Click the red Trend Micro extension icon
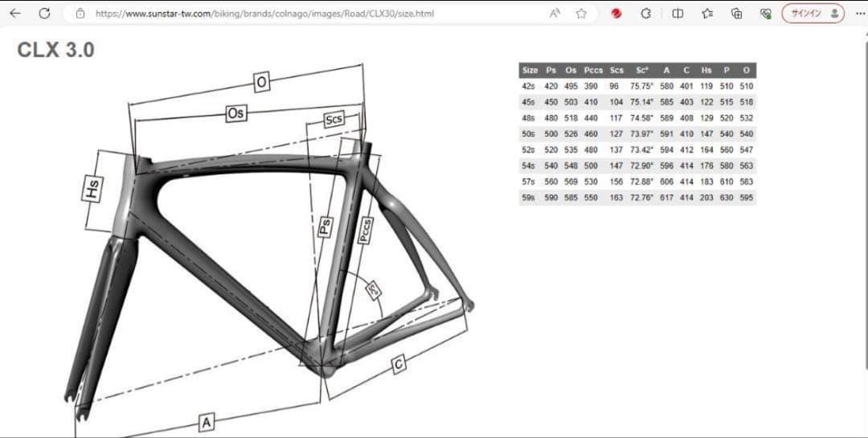This screenshot has width=868, height=438. click(x=616, y=14)
